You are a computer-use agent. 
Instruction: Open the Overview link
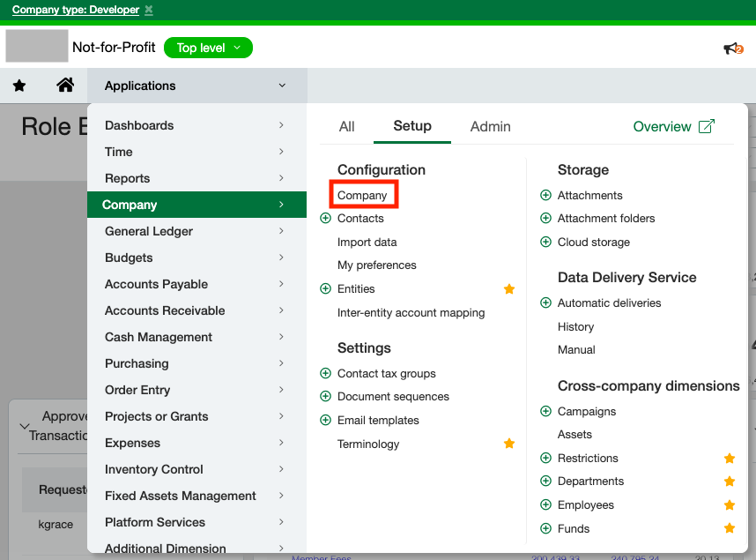[673, 126]
